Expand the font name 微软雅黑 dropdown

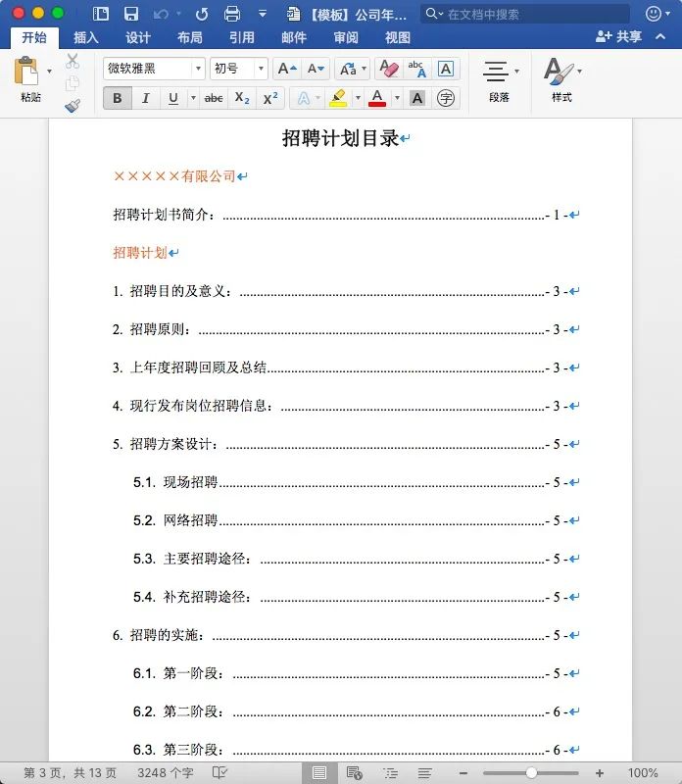pos(198,69)
